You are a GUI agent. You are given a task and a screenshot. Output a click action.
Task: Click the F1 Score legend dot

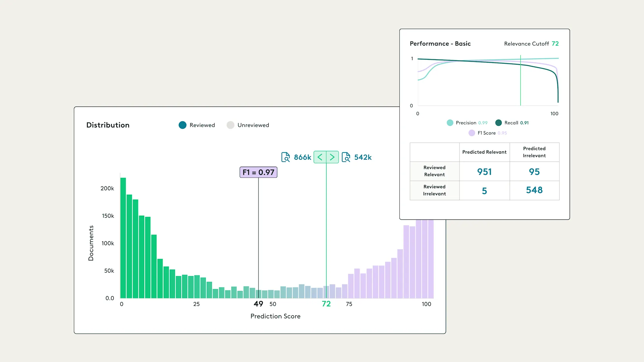[472, 133]
